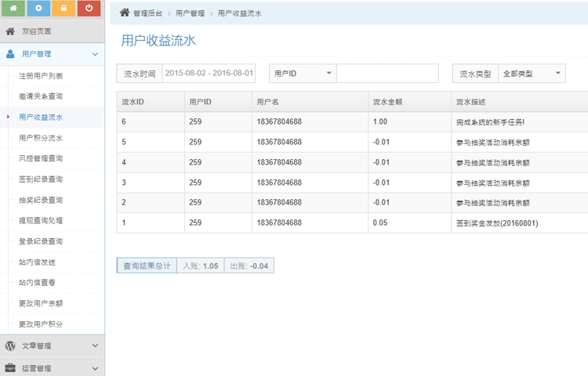Screen dimensions: 588x376
Task: Expand the 文章管理 menu chevron
Action: pos(95,345)
